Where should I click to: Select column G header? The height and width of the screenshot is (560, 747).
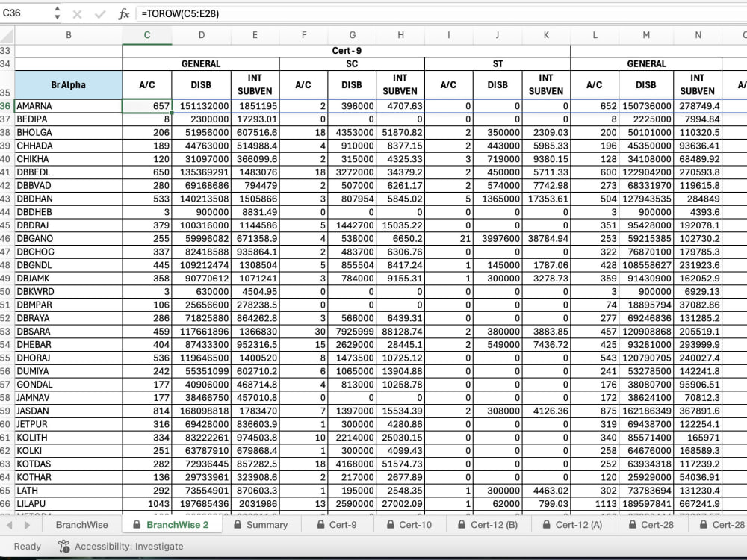point(352,35)
